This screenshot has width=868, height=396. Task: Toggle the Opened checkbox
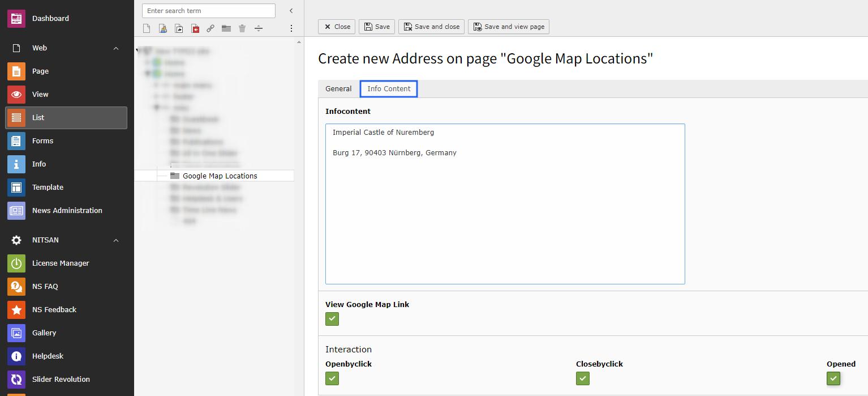click(833, 378)
